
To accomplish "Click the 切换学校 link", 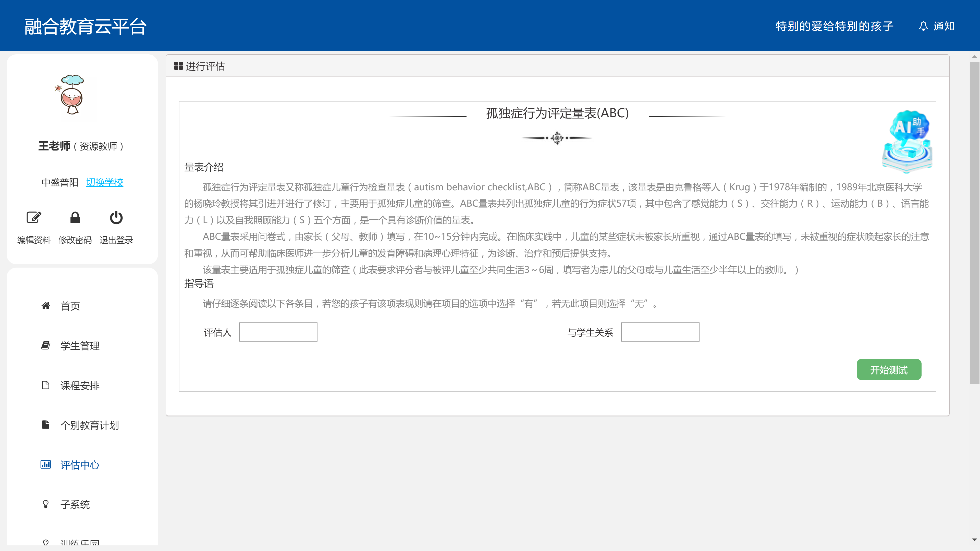I will [105, 182].
